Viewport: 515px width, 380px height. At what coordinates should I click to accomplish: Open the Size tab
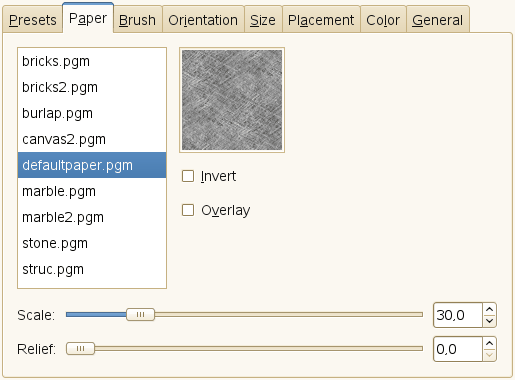pyautogui.click(x=263, y=20)
